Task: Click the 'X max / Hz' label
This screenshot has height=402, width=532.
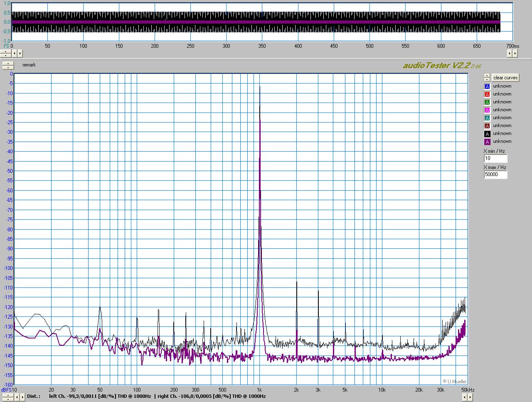Action: [x=495, y=167]
